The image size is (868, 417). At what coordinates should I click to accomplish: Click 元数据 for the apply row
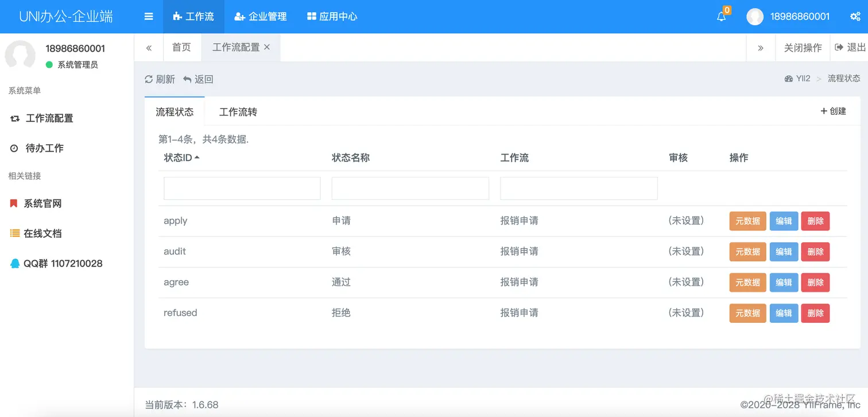point(747,221)
